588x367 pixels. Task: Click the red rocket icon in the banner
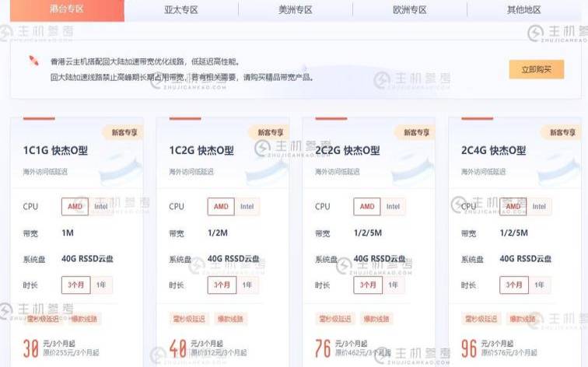point(33,61)
